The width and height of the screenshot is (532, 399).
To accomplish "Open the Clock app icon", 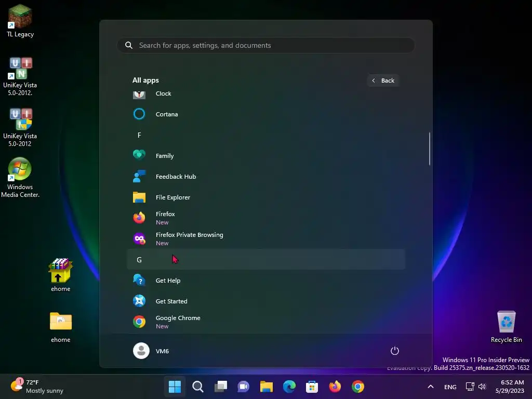I will coord(139,95).
